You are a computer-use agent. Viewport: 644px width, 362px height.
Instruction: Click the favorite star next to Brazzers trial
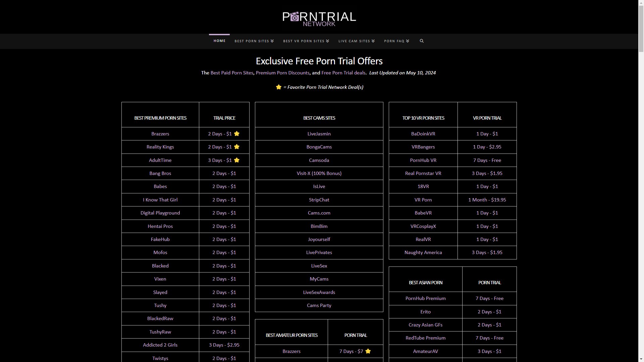237,134
